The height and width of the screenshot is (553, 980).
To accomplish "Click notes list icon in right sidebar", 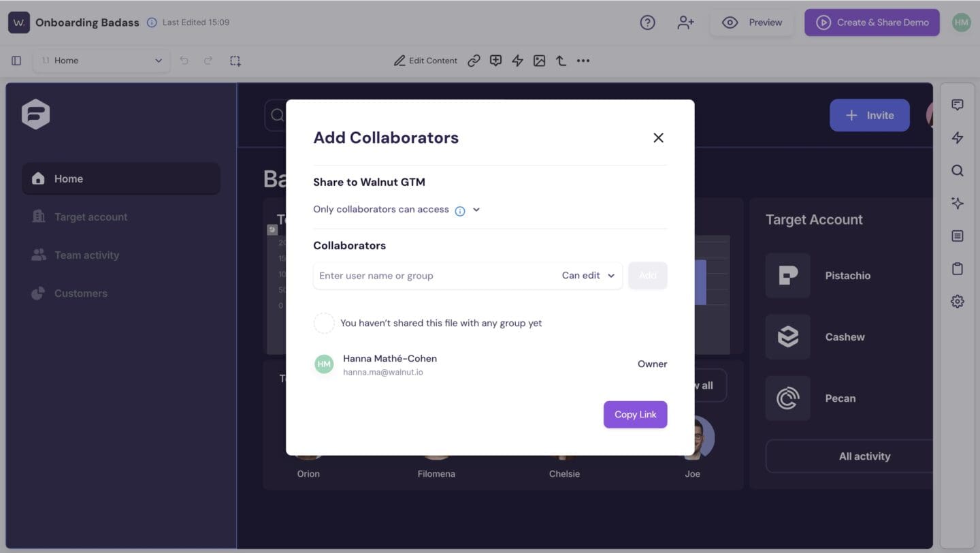I will tap(958, 236).
